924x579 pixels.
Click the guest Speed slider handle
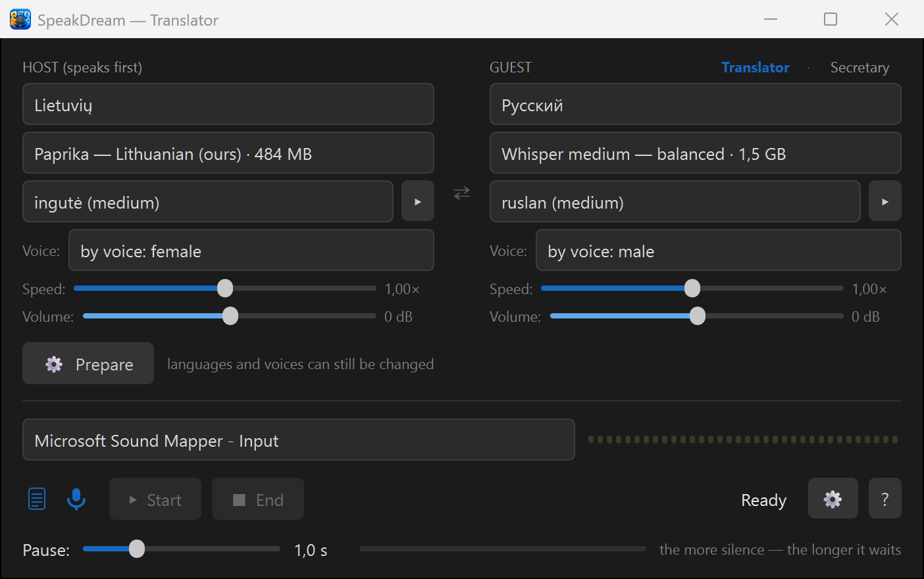(x=692, y=288)
